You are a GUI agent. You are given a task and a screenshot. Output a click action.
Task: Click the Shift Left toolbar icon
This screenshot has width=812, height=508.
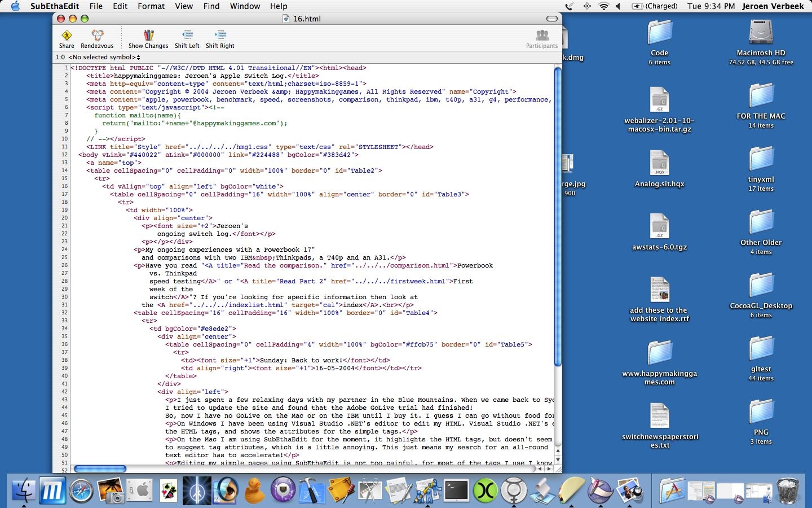coord(187,39)
